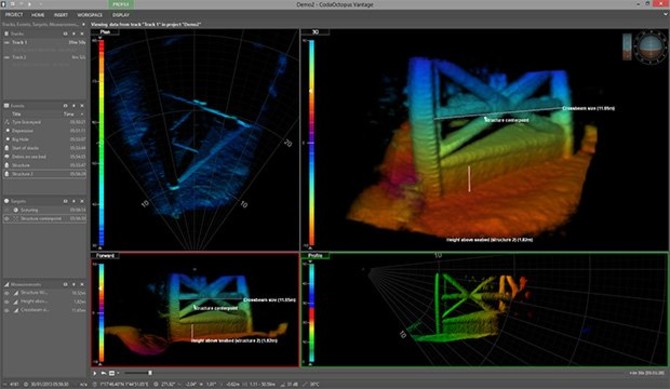The height and width of the screenshot is (389, 670).
Task: Open the Time column sort dropdown in Events
Action: [82, 114]
